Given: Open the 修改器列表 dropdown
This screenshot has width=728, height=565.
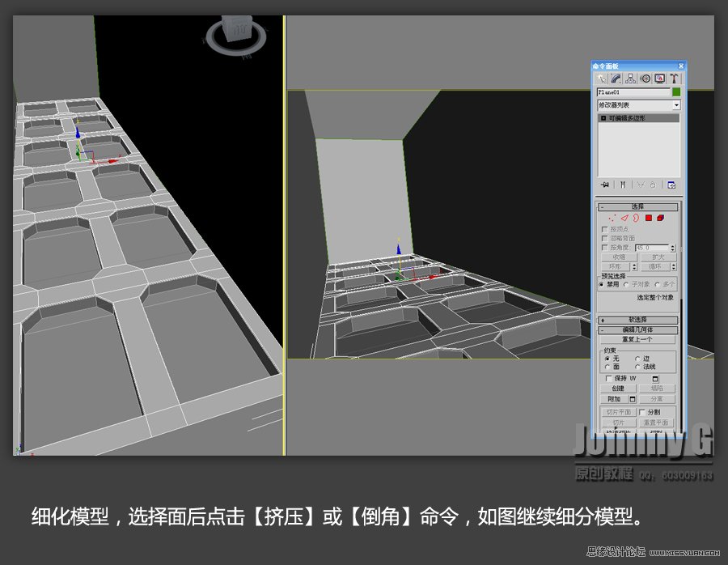Looking at the screenshot, I should coord(677,104).
